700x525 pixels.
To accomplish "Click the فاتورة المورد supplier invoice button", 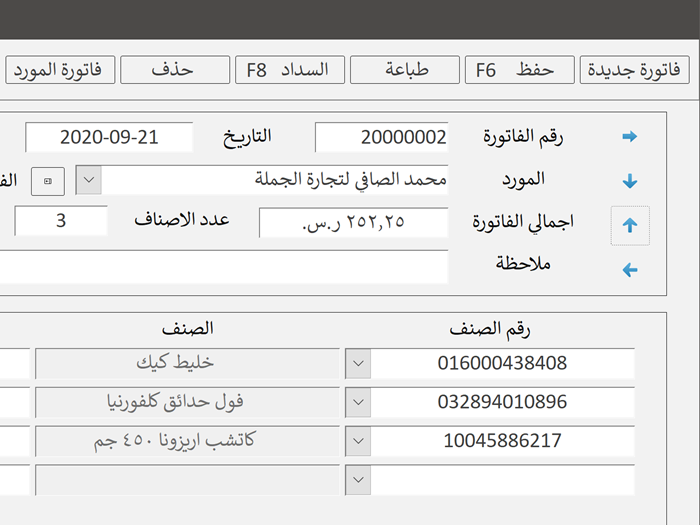I will tap(60, 70).
